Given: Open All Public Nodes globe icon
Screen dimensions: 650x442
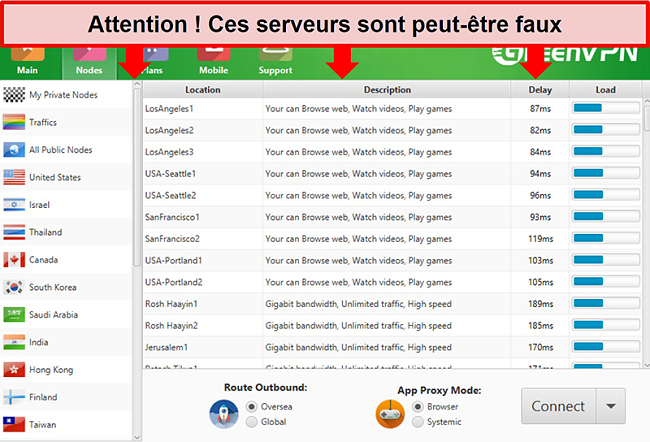Looking at the screenshot, I should (x=14, y=150).
